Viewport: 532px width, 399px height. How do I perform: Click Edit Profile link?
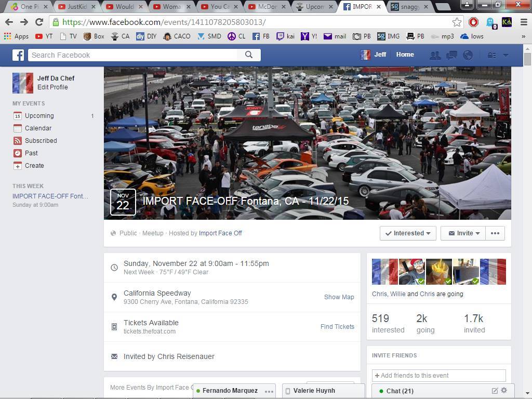[52, 87]
